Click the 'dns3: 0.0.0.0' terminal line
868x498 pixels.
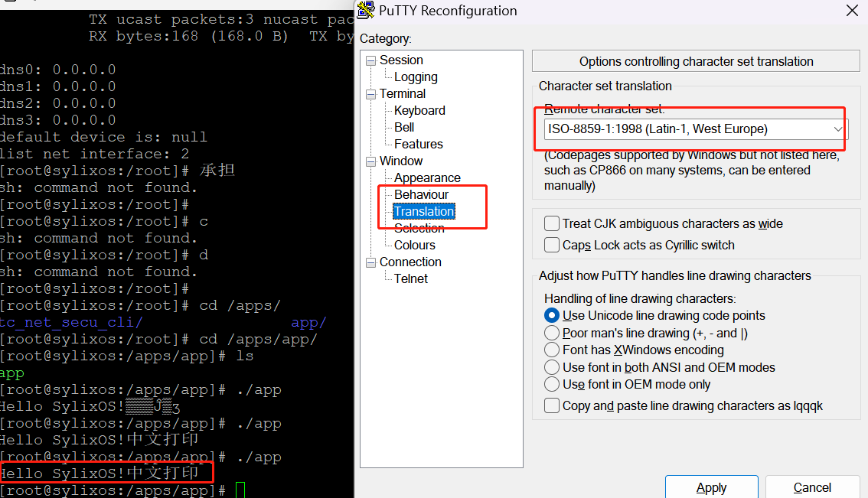(57, 120)
